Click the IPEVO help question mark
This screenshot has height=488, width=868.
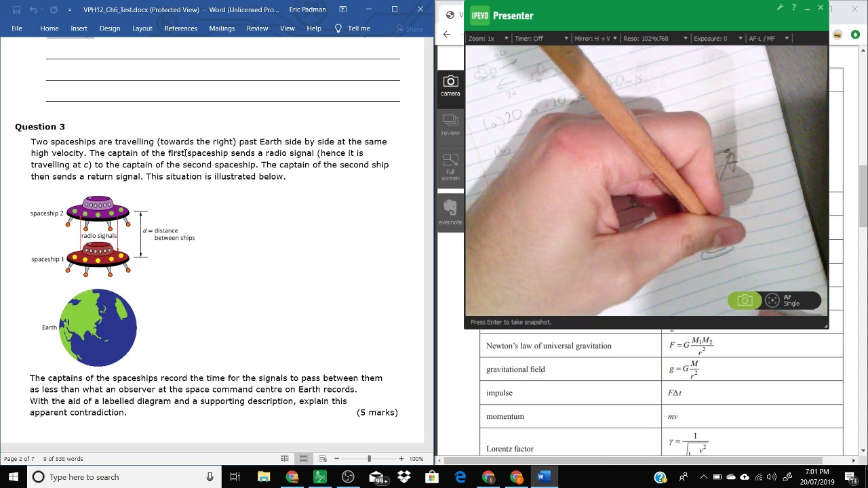coord(794,8)
